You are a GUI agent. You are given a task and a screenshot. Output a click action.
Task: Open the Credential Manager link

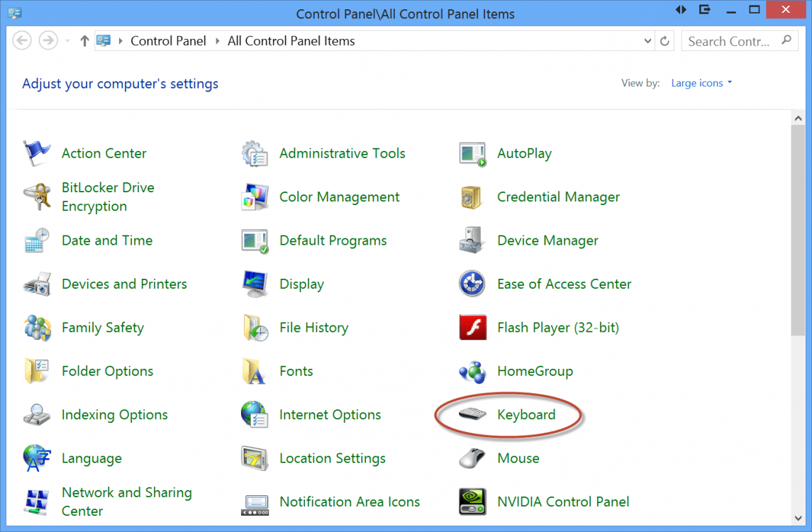click(558, 197)
